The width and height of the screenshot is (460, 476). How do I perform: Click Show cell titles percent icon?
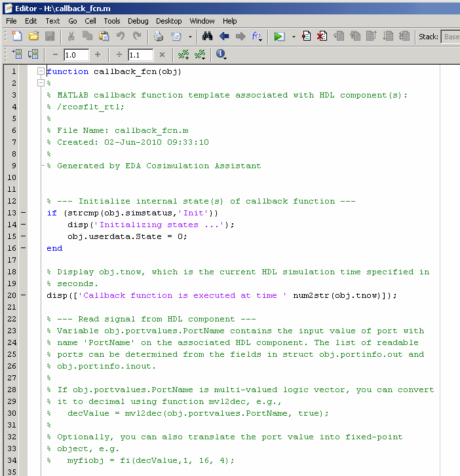point(200,54)
